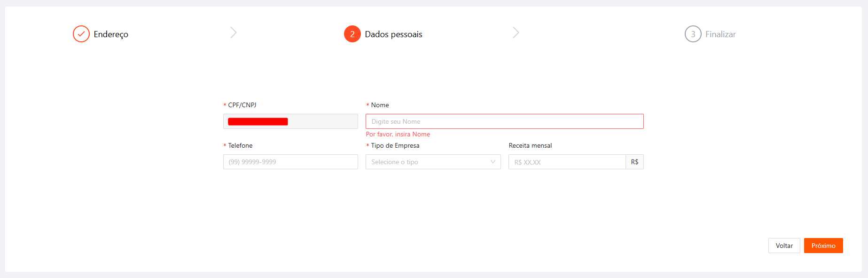Click the arrow icon before the Finalizar step
Viewport: 868px width, 278px height.
[x=516, y=32]
